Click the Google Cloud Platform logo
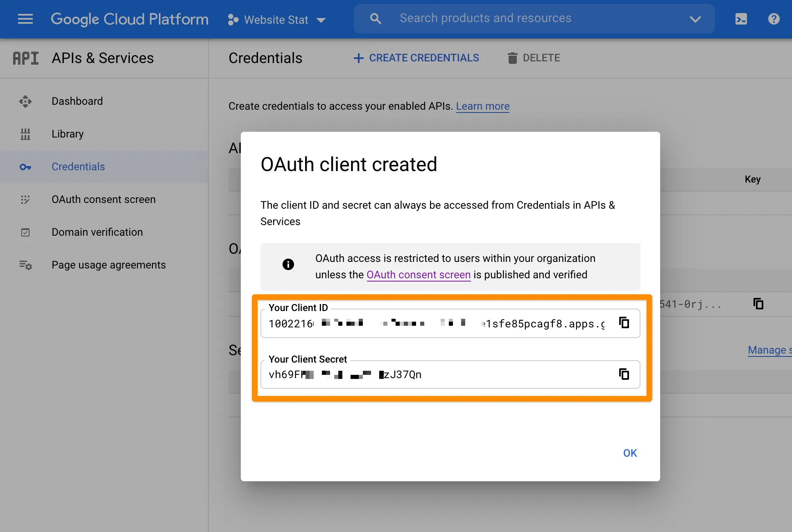 [x=129, y=19]
